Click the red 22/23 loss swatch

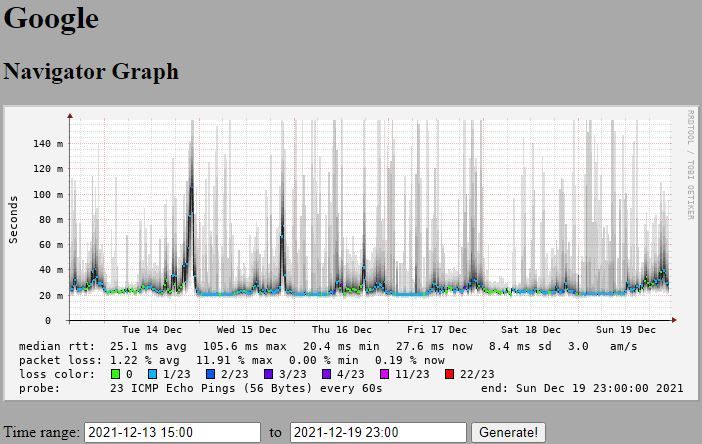coord(449,374)
